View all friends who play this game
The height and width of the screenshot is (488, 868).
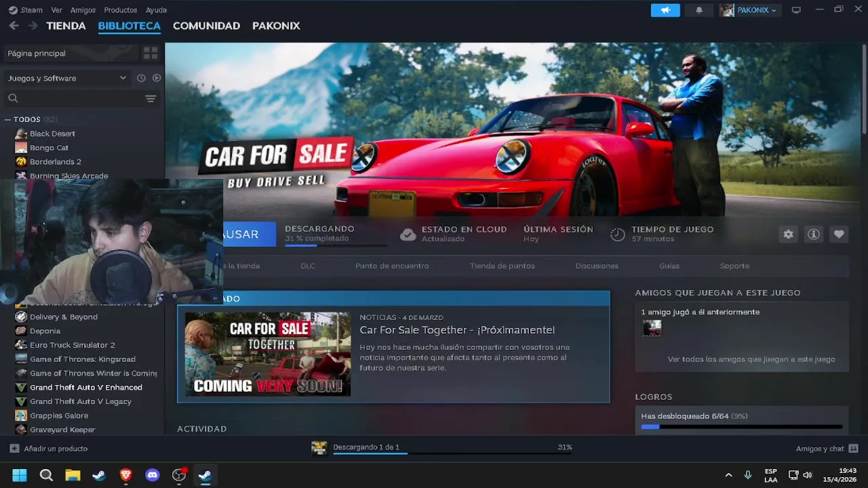751,359
